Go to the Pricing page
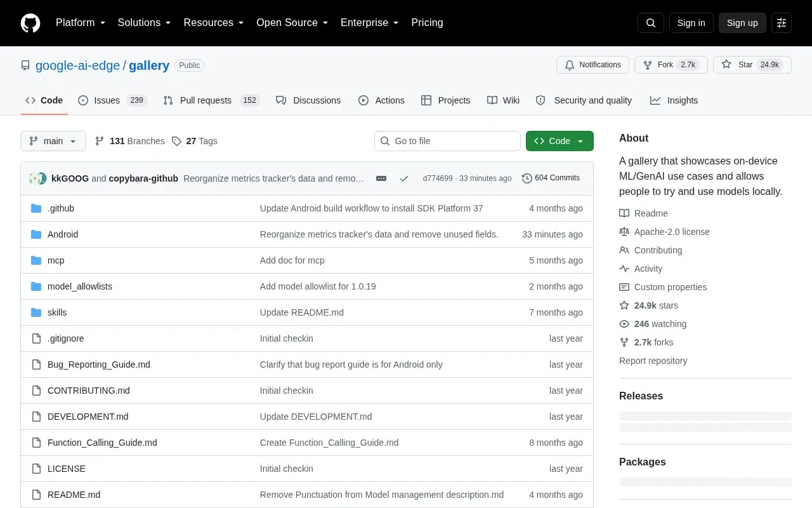 coord(427,23)
